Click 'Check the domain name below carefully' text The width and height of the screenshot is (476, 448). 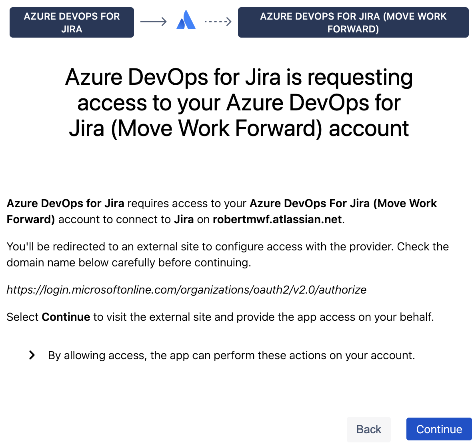click(228, 254)
